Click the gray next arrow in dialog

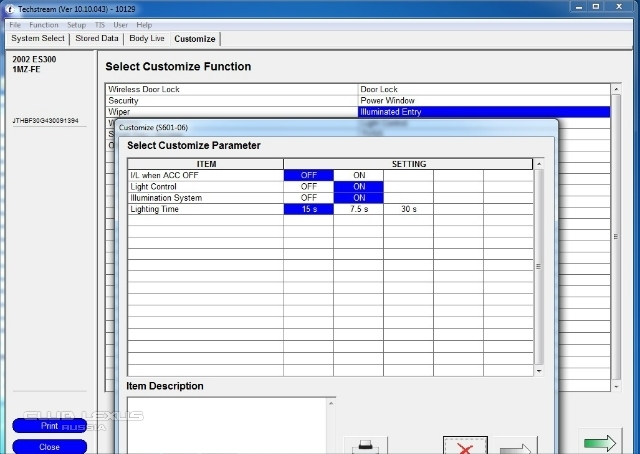pyautogui.click(x=516, y=446)
